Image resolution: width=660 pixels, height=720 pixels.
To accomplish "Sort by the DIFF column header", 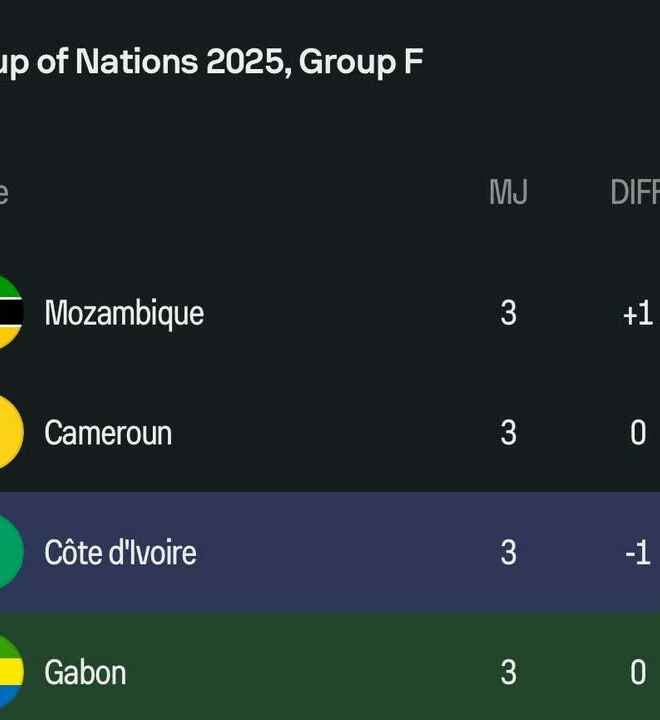I will coord(635,193).
